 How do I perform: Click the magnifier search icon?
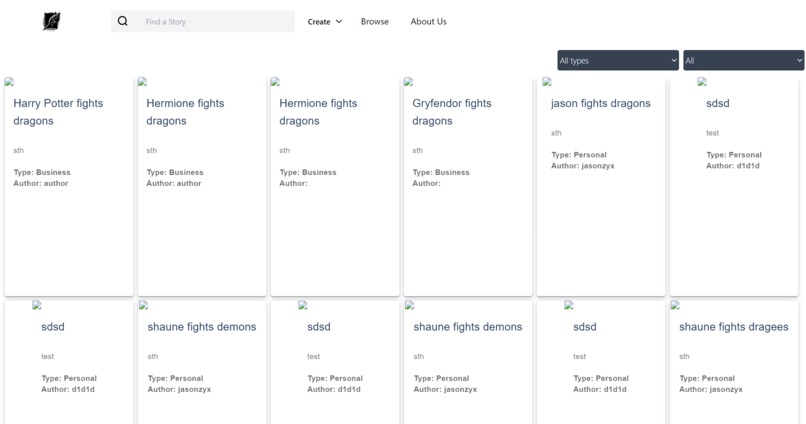(122, 21)
